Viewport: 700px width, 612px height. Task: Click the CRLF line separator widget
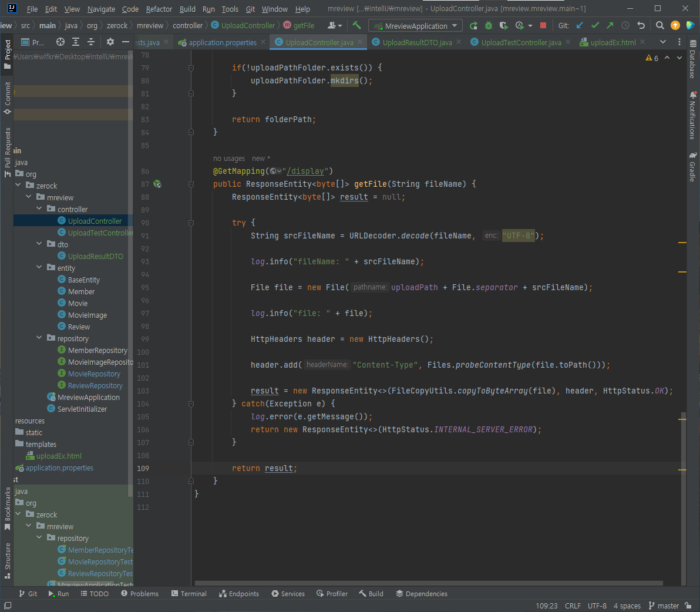click(573, 606)
